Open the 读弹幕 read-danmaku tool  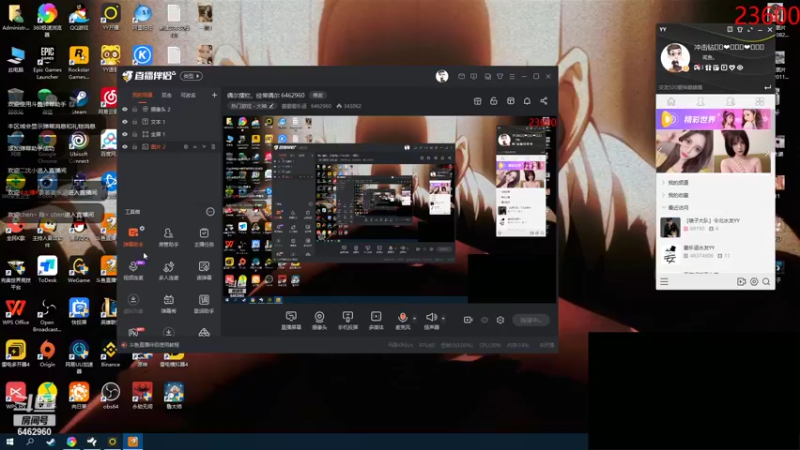(204, 270)
